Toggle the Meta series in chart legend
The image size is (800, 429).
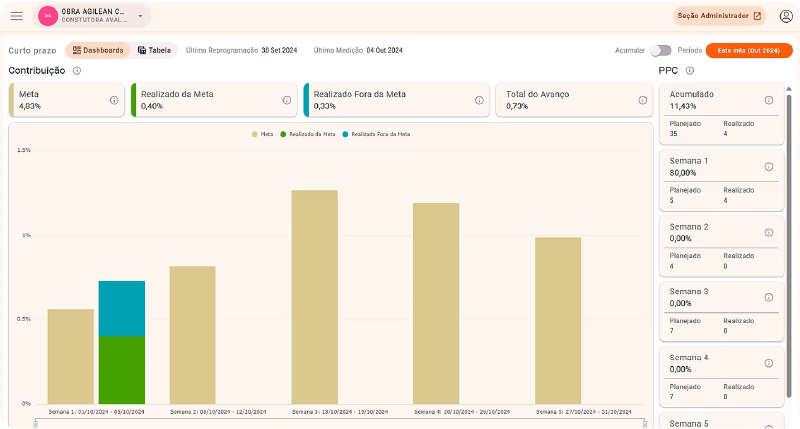pyautogui.click(x=262, y=134)
